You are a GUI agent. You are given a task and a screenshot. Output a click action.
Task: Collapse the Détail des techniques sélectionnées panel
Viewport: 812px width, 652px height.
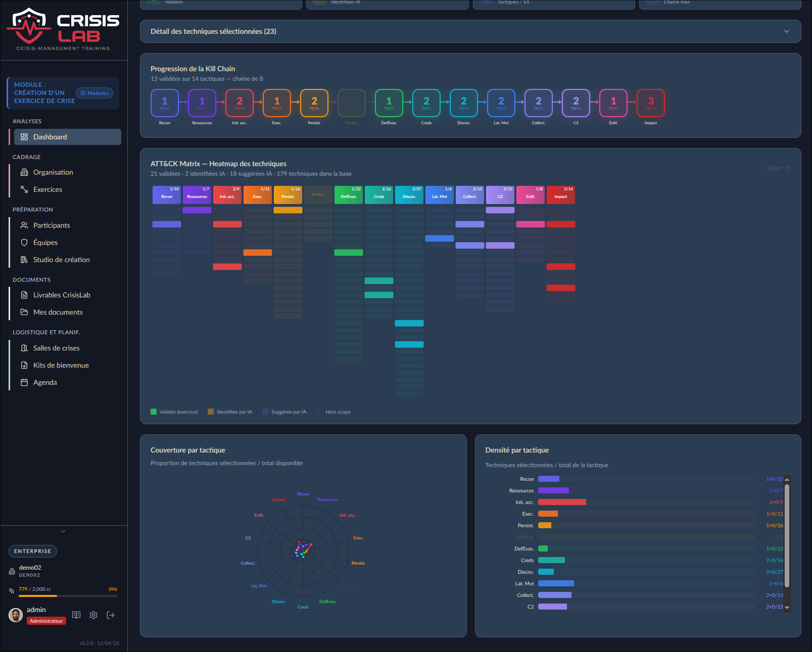786,31
